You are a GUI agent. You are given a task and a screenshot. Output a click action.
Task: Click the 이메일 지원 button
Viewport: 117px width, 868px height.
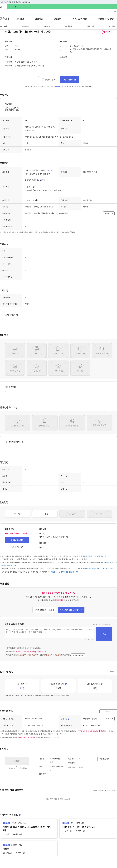(x=17, y=547)
